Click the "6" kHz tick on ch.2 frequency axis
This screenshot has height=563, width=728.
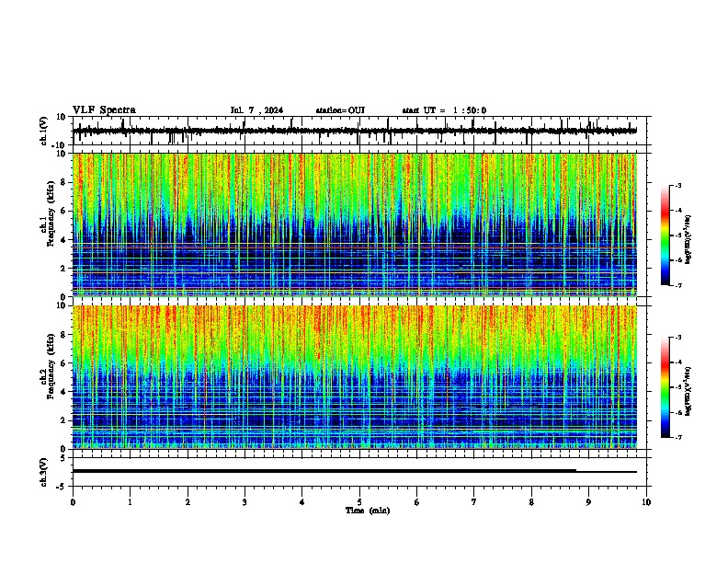pos(63,363)
